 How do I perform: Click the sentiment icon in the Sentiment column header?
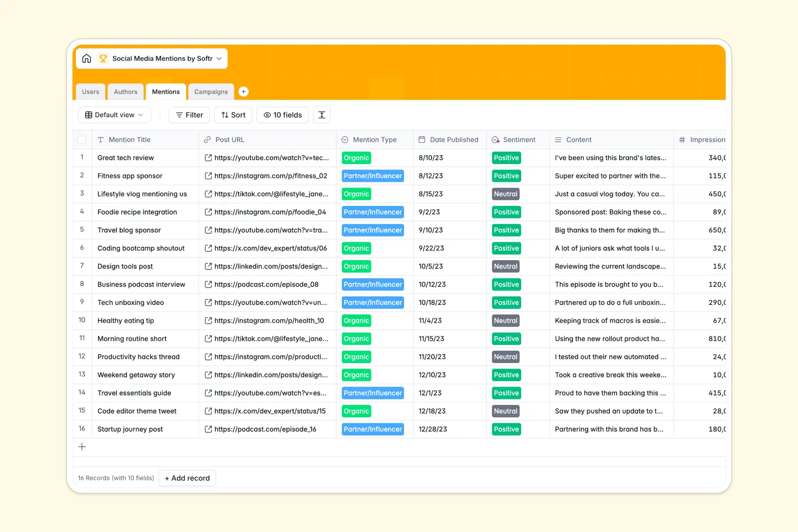pyautogui.click(x=495, y=139)
